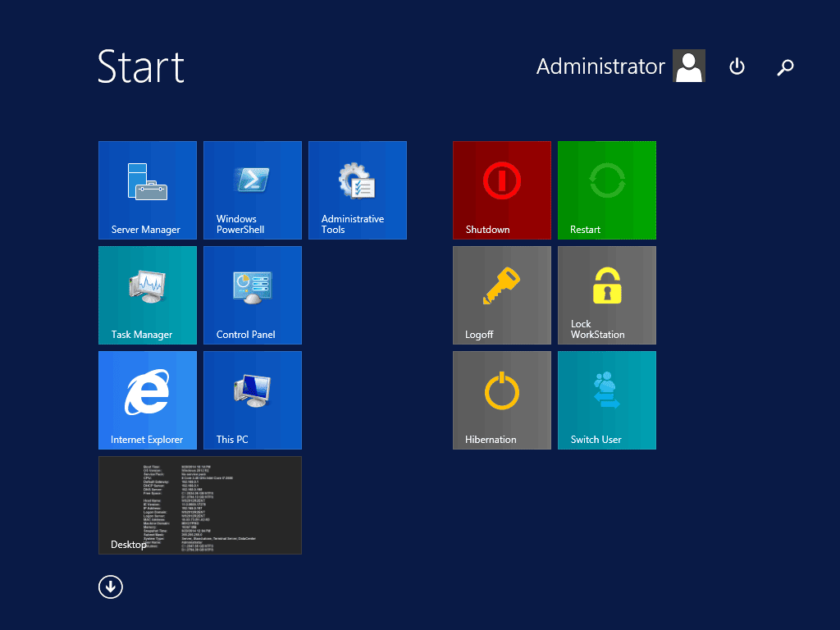Open the Server Manager tile
Screen dimensions: 840x630
[148, 190]
